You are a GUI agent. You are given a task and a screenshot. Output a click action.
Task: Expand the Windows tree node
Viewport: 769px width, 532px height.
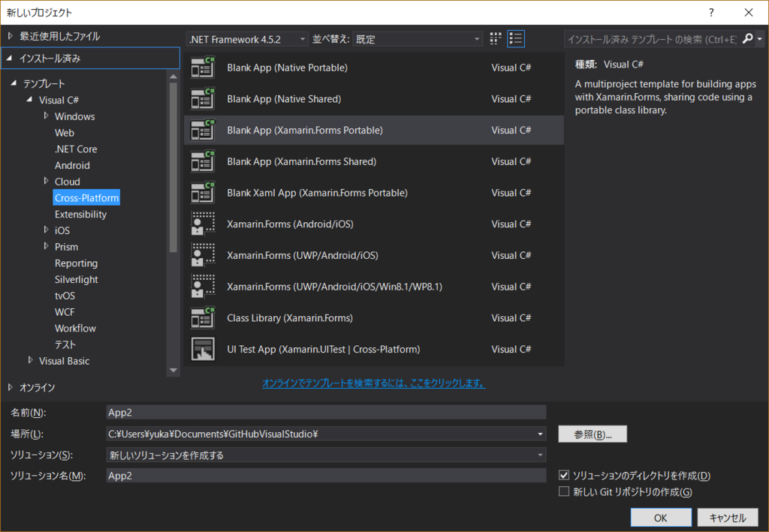coord(46,116)
